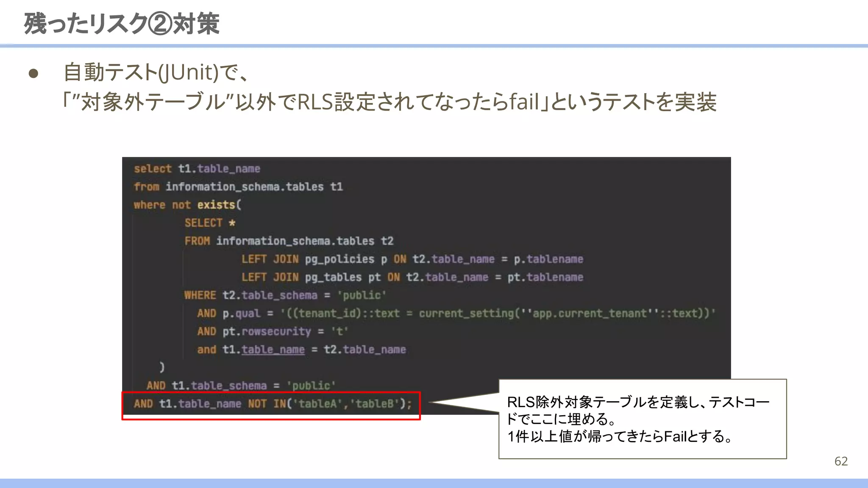Image resolution: width=868 pixels, height=488 pixels.
Task: Click the bullet point marker
Action: tap(33, 74)
